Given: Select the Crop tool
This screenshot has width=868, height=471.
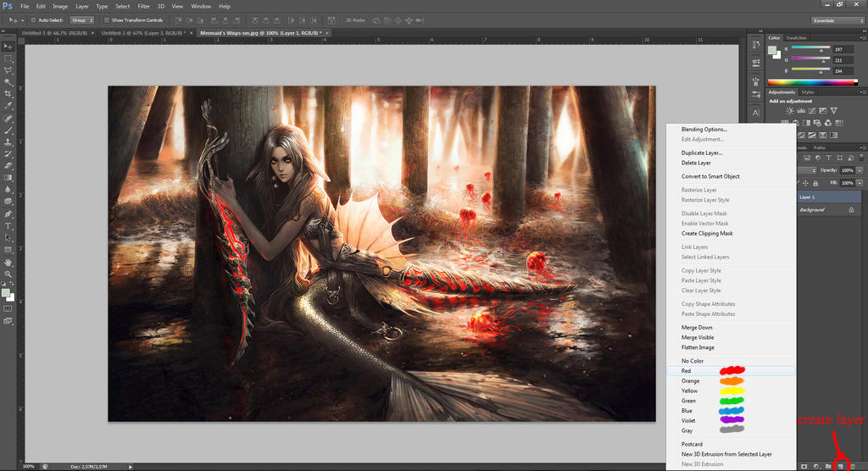Looking at the screenshot, I should (x=8, y=94).
